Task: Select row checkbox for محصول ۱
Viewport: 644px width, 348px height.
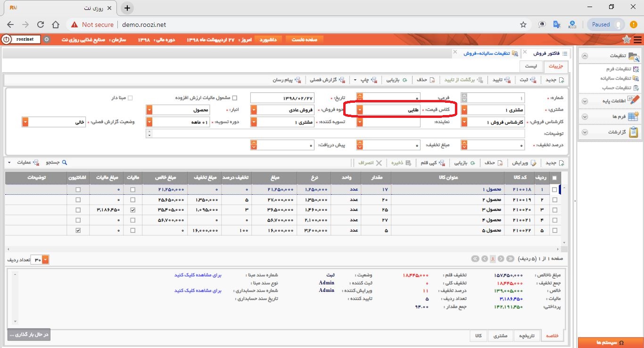Action: pos(554,190)
